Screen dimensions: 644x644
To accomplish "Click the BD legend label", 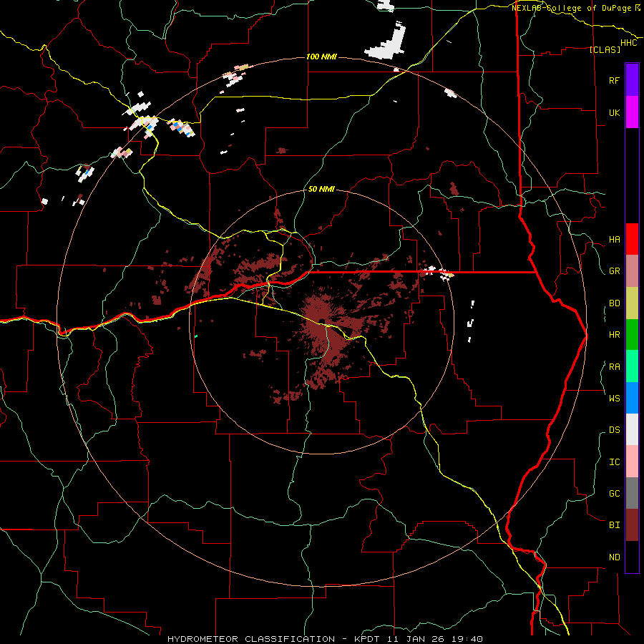I will pyautogui.click(x=614, y=303).
